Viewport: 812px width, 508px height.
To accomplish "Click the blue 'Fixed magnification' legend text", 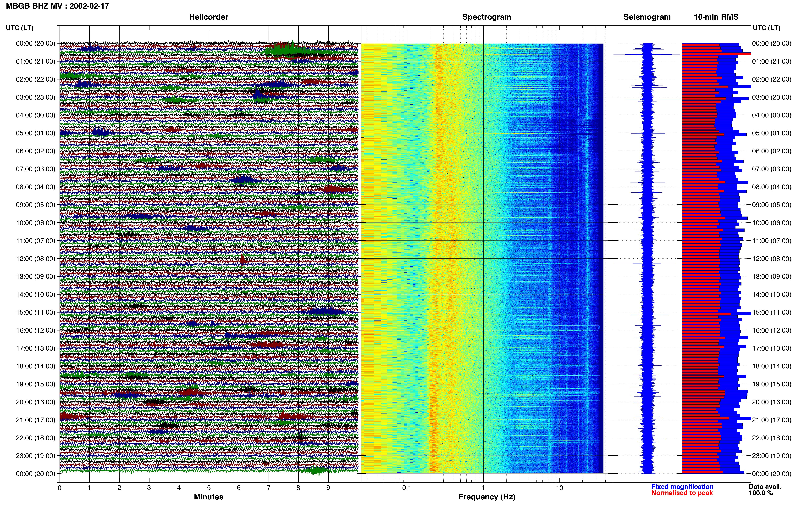I will coord(682,487).
